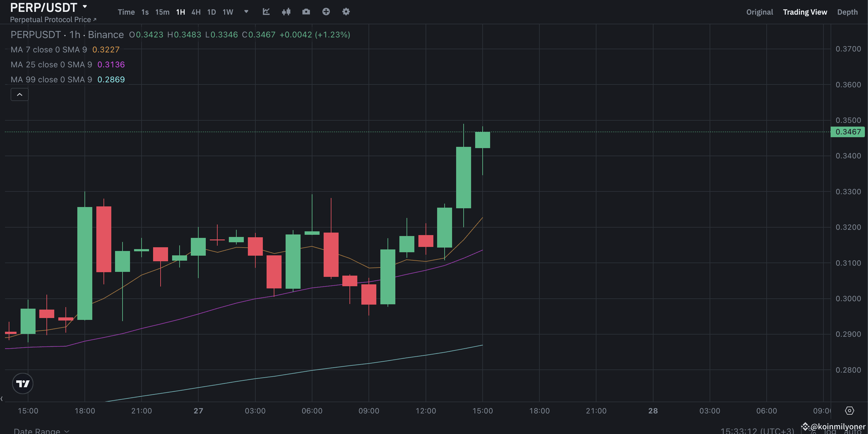The image size is (868, 434).
Task: Take a chart screenshot with the camera icon
Action: pyautogui.click(x=306, y=12)
